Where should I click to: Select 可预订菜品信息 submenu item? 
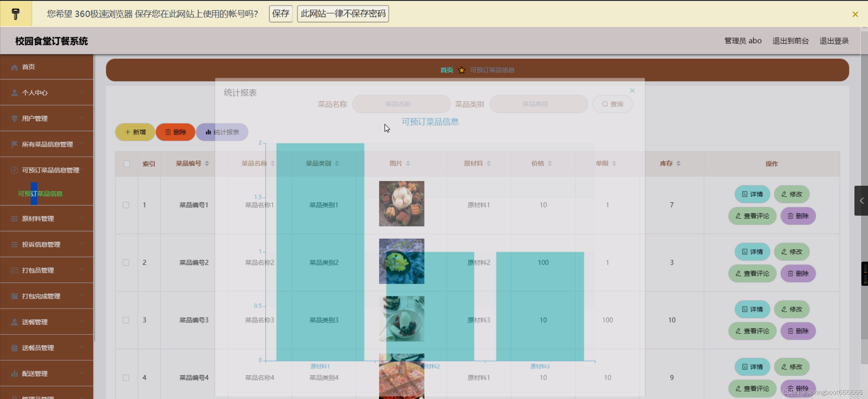[x=40, y=194]
